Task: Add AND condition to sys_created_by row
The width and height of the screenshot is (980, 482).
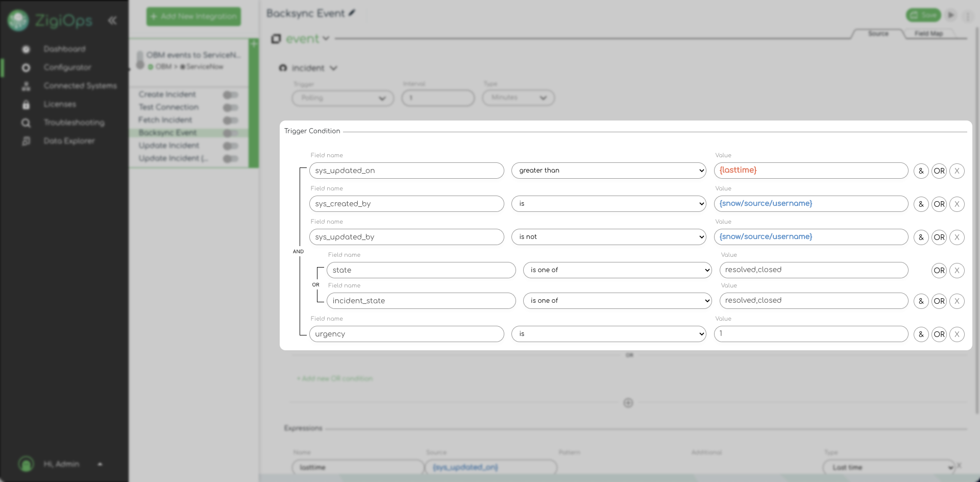Action: tap(921, 204)
